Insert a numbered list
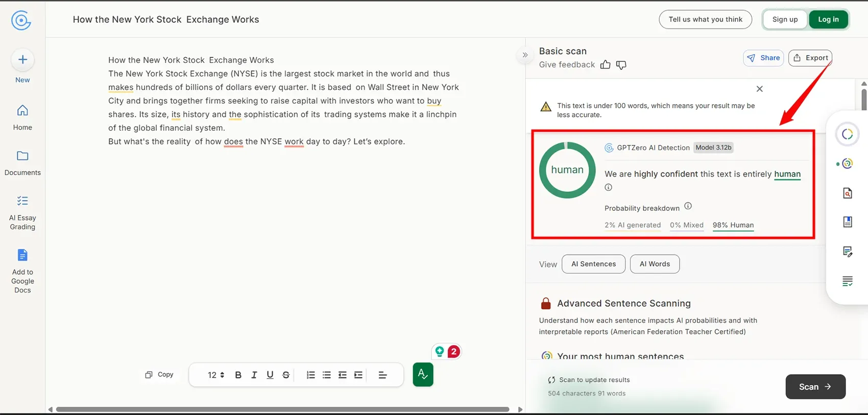The height and width of the screenshot is (415, 868). pos(310,375)
